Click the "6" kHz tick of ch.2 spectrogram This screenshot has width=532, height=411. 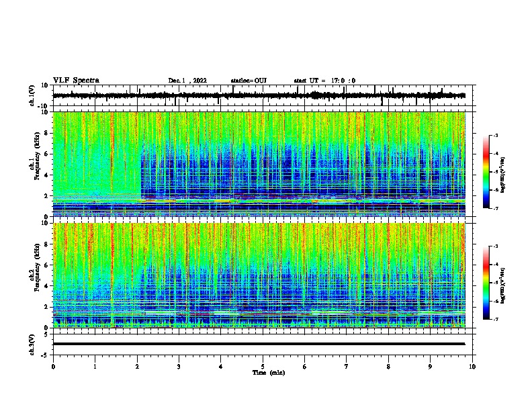[x=47, y=265]
